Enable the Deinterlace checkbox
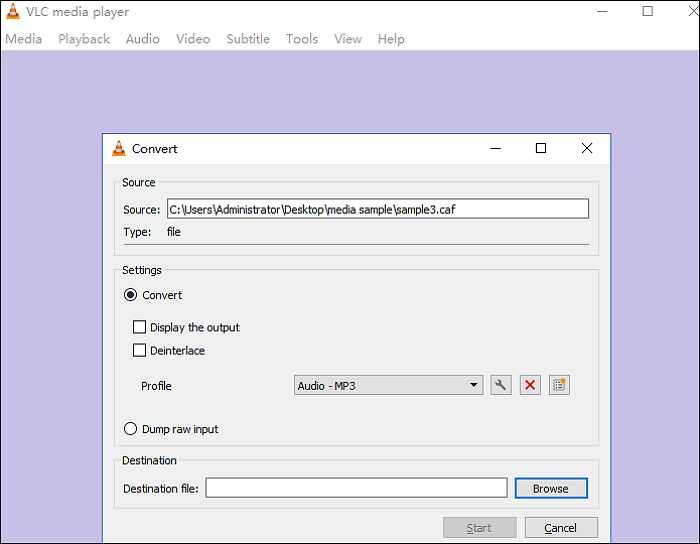The height and width of the screenshot is (544, 700). 140,351
